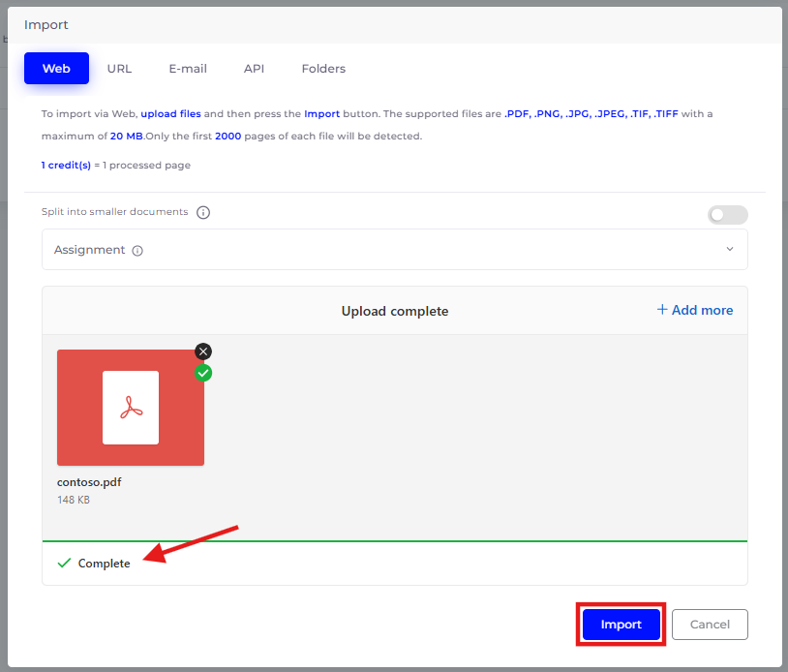The height and width of the screenshot is (672, 788).
Task: Select the Web import tab
Action: 56,69
